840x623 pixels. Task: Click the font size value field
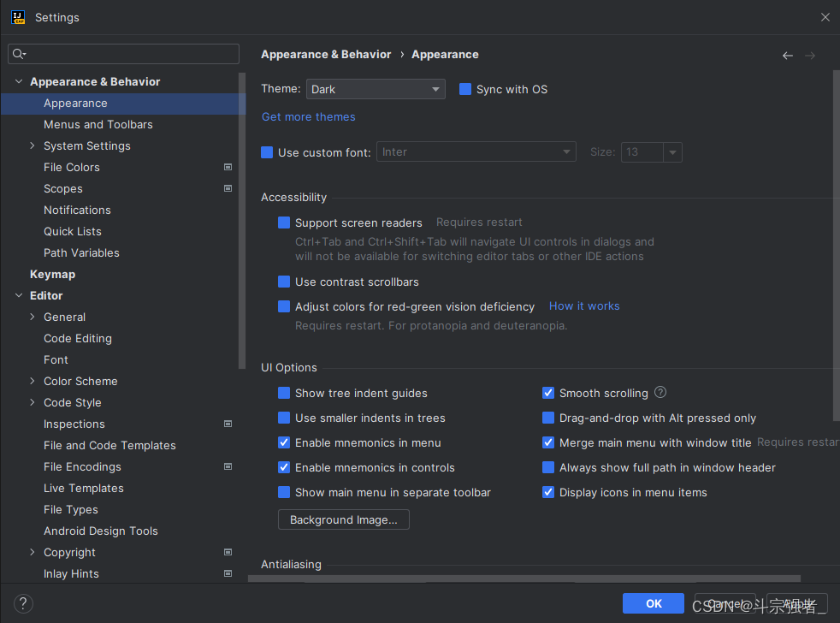[642, 152]
